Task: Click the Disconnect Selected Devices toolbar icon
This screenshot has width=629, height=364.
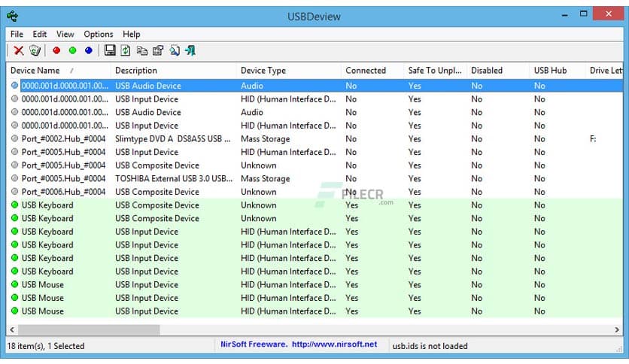Action: (35, 50)
